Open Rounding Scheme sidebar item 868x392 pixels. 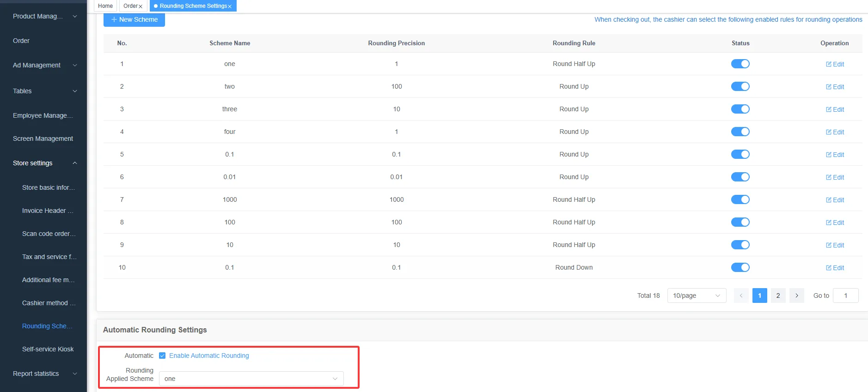coord(47,326)
